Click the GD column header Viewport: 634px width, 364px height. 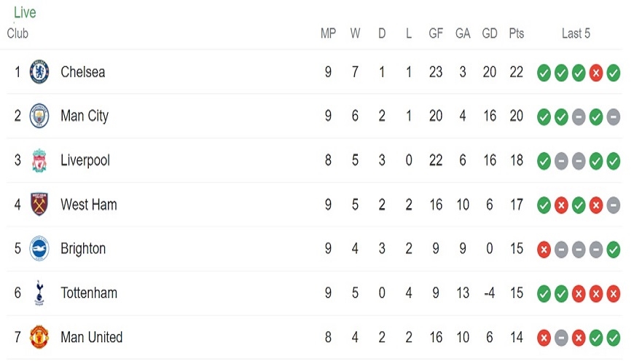click(489, 33)
